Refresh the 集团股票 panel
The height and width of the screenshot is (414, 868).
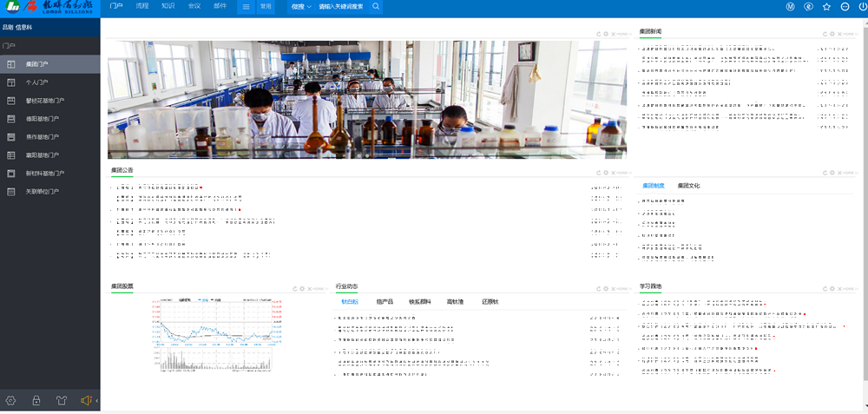(x=296, y=288)
